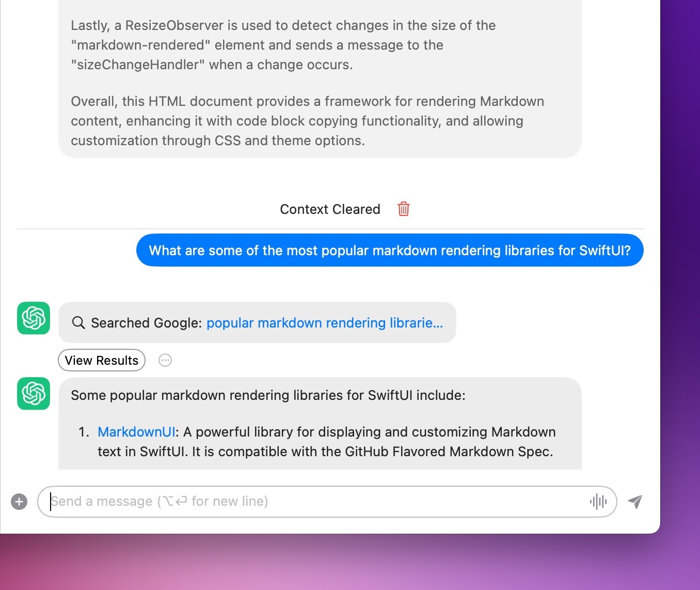The height and width of the screenshot is (590, 700).
Task: Click the Some popular markdown rendering libraries sentence
Action: pos(268,395)
